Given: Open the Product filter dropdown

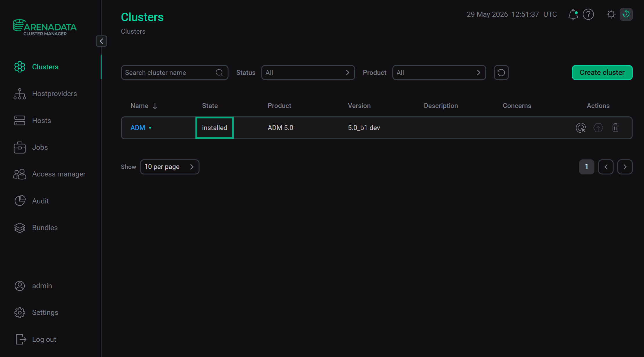Looking at the screenshot, I should (x=439, y=73).
